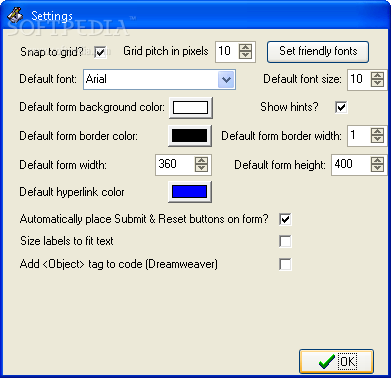Toggle the Show hints checkbox
This screenshot has width=391, height=378.
[x=341, y=107]
